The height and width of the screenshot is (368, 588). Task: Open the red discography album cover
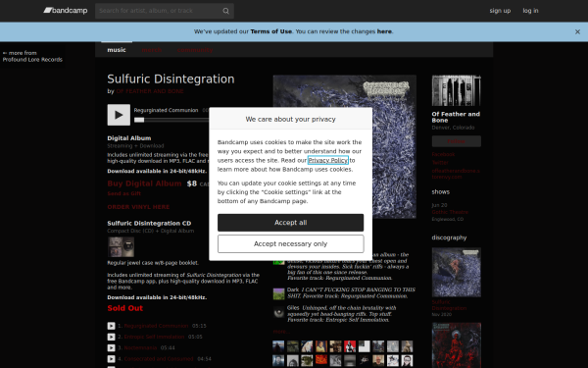[457, 345]
